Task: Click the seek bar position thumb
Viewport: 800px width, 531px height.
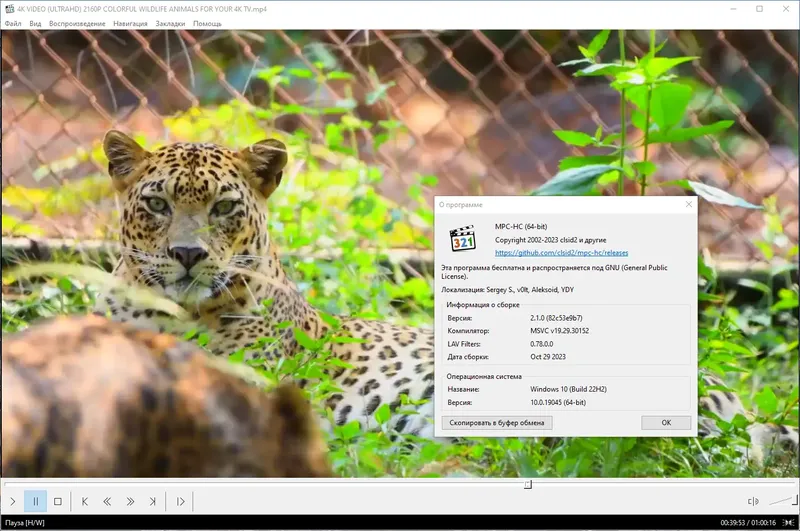Action: [528, 484]
